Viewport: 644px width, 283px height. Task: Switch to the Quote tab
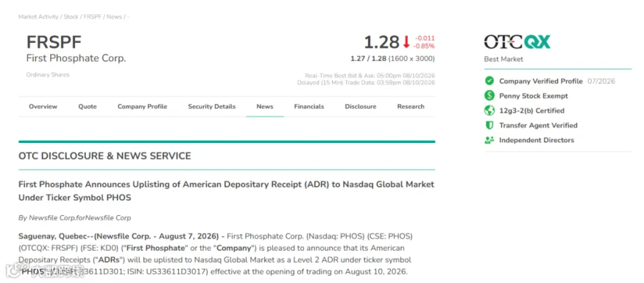87,106
